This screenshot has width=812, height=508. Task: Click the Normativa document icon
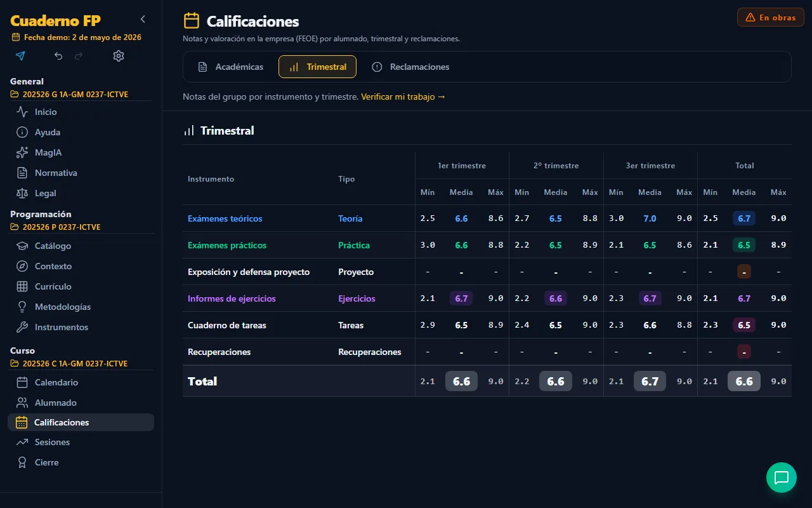pos(22,173)
